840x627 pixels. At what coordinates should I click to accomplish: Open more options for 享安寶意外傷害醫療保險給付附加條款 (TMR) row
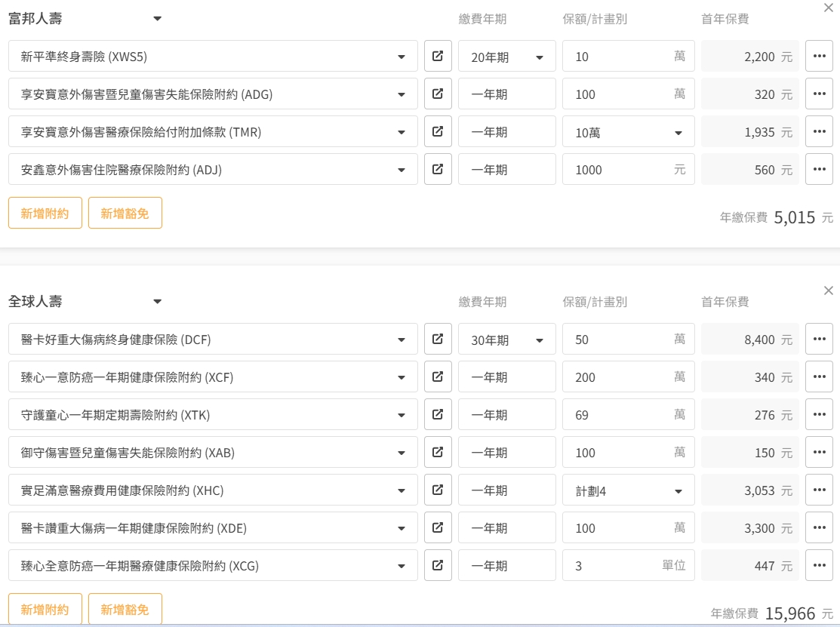pyautogui.click(x=819, y=132)
